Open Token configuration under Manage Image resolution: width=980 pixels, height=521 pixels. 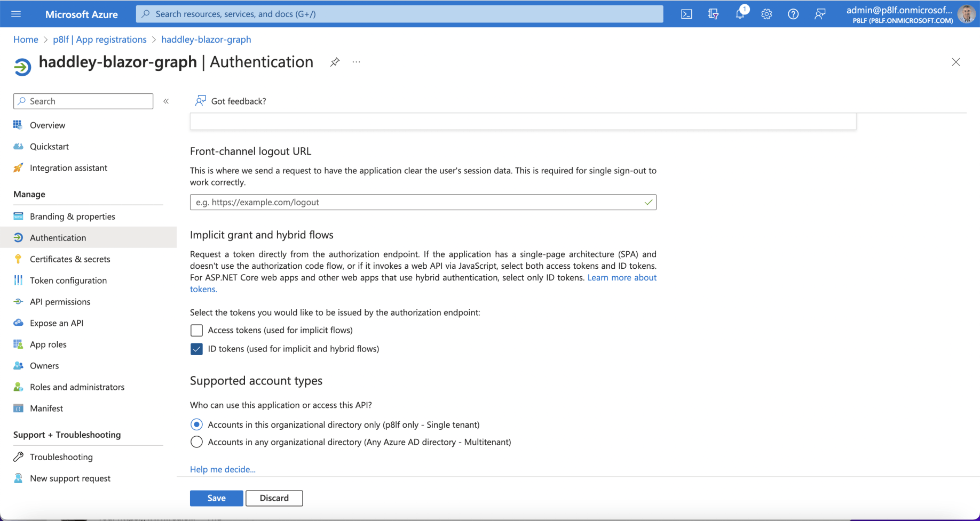pos(68,280)
